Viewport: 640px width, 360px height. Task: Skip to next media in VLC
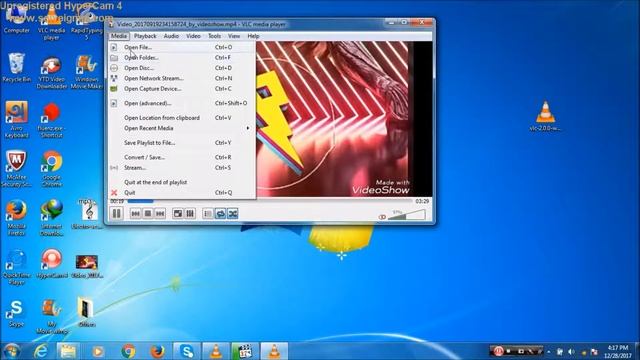click(160, 213)
